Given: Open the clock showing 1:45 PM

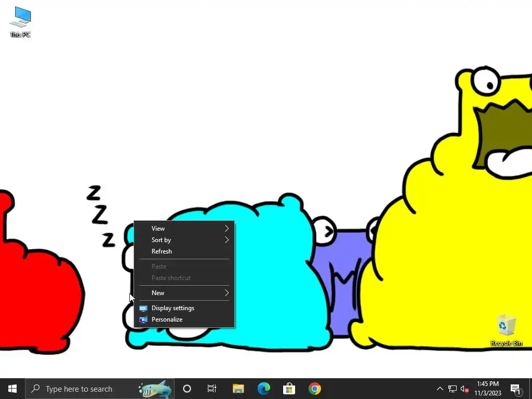Looking at the screenshot, I should click(x=488, y=389).
